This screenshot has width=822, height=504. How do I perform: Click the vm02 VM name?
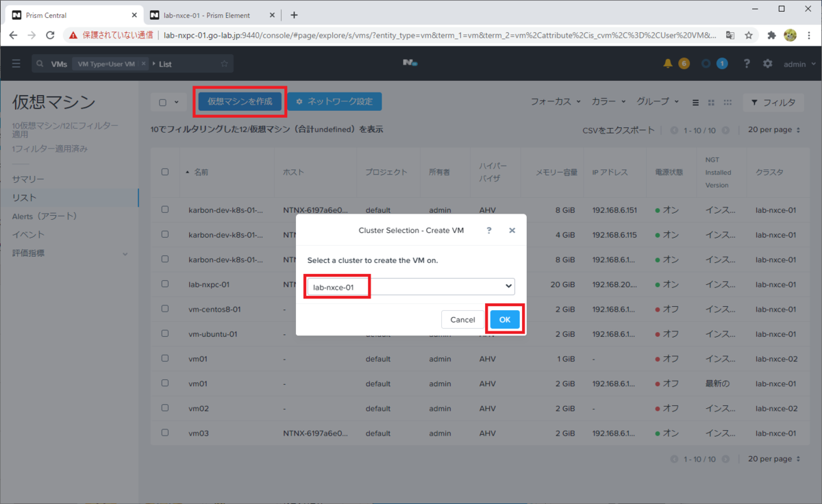(x=198, y=408)
